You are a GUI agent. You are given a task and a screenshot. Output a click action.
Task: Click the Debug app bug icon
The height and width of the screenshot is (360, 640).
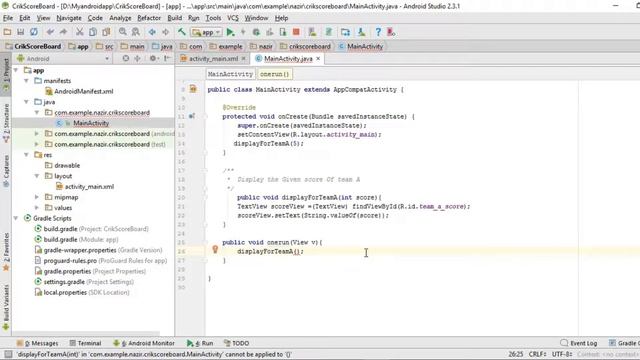(x=256, y=32)
